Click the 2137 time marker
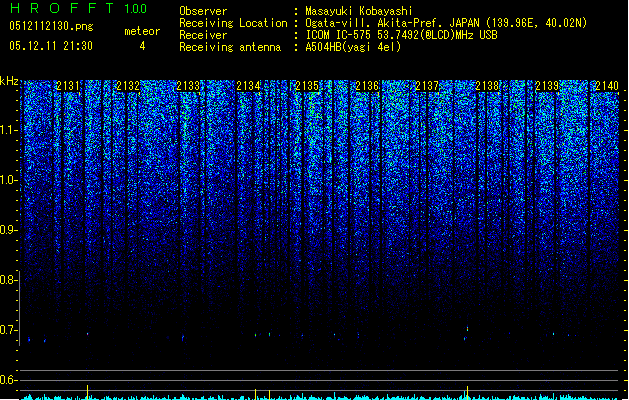629x400 pixels. click(427, 86)
